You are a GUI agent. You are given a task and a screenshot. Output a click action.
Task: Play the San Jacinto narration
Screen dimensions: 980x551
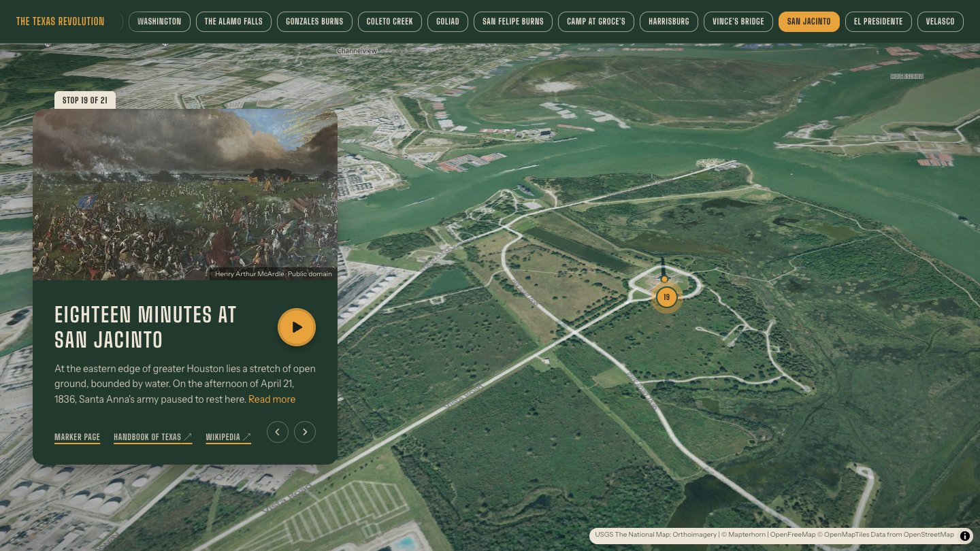tap(297, 327)
